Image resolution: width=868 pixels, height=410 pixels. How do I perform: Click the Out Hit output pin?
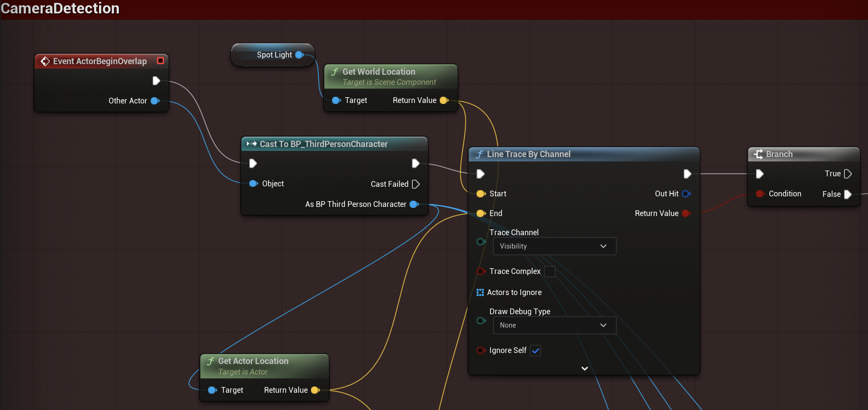point(686,194)
